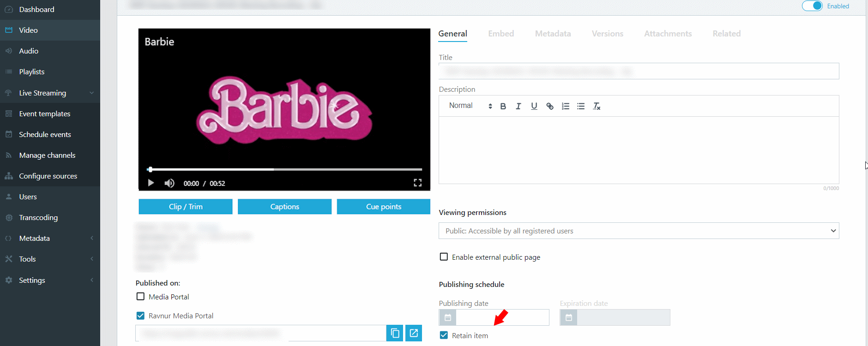Switch to the Embed tab
The height and width of the screenshot is (346, 868).
click(501, 34)
